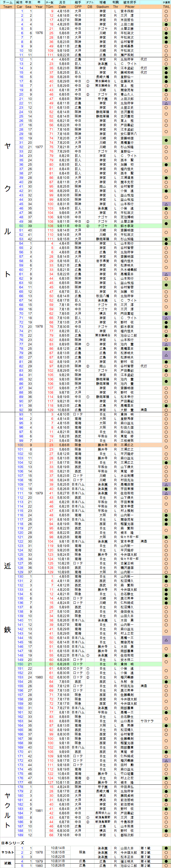171x868 pixels.
Task: Click the 'Car' column header
Action: pos(19,7)
